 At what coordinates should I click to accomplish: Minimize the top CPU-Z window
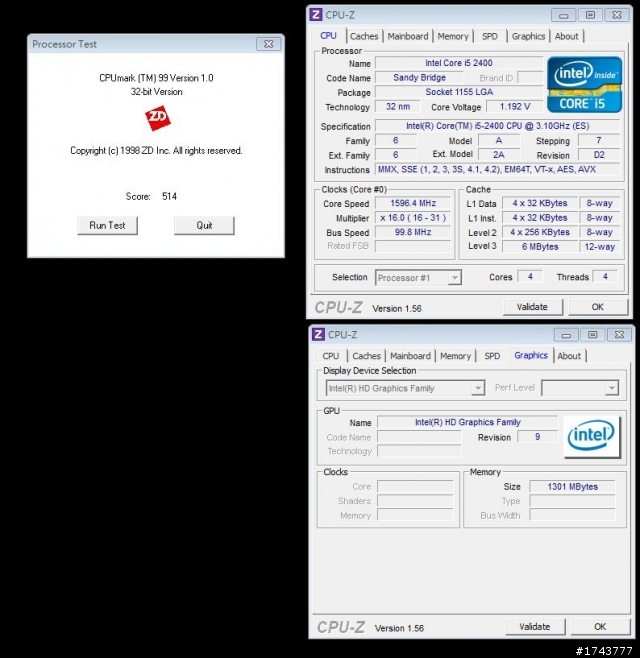(x=564, y=15)
